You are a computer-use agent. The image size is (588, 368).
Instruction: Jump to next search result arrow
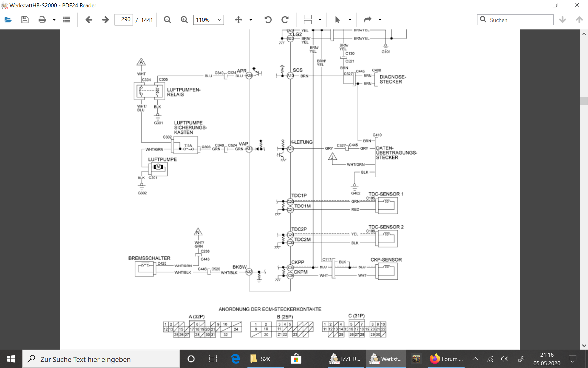click(562, 20)
